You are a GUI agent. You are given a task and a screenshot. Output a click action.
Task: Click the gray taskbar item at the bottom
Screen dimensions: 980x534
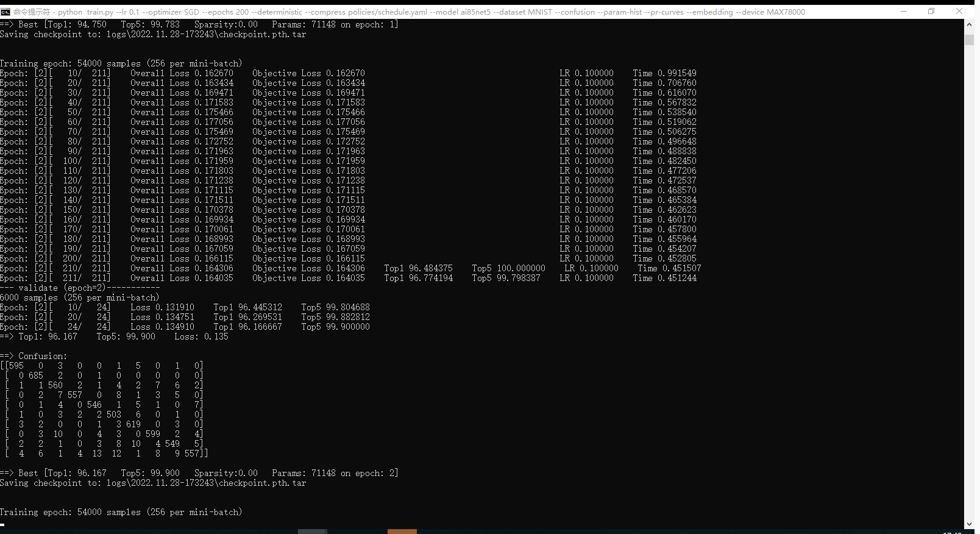click(313, 532)
